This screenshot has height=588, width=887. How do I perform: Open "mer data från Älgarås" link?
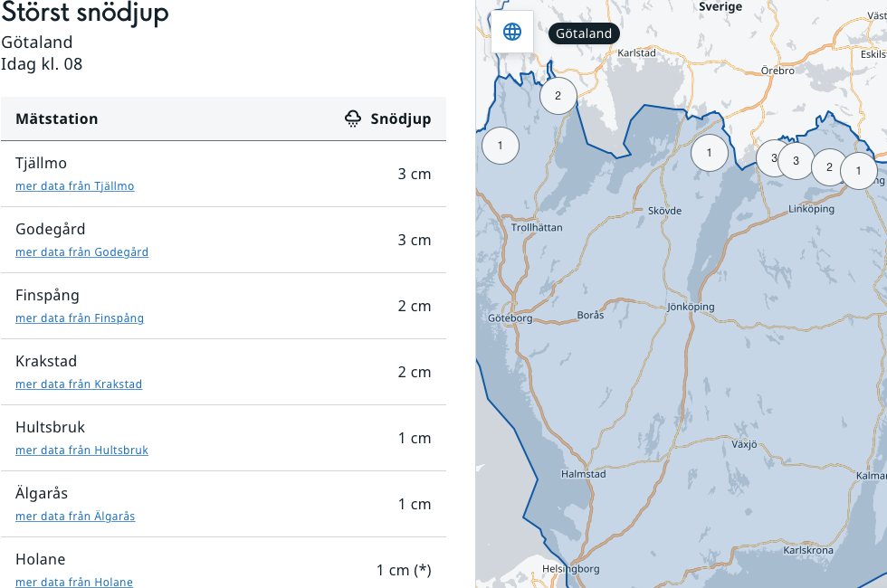point(75,517)
